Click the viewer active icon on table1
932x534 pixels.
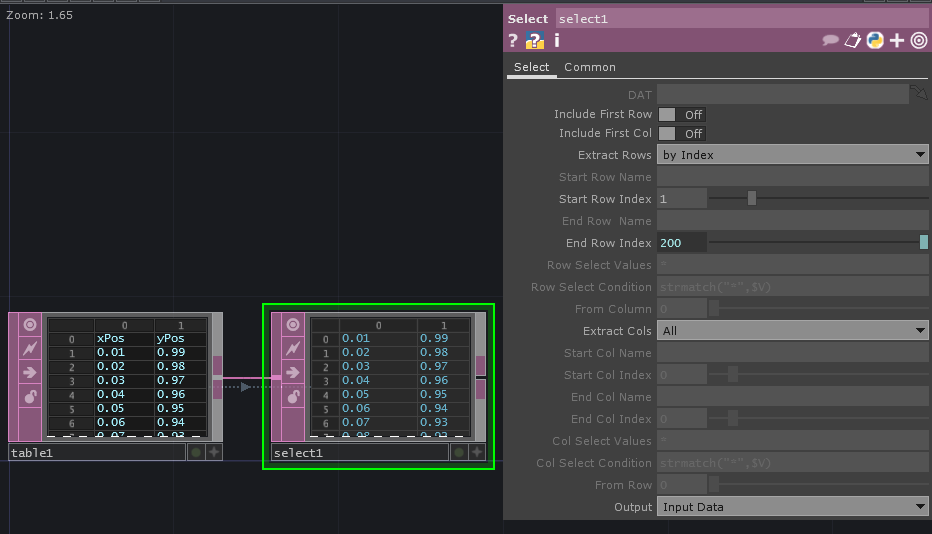[x=29, y=325]
